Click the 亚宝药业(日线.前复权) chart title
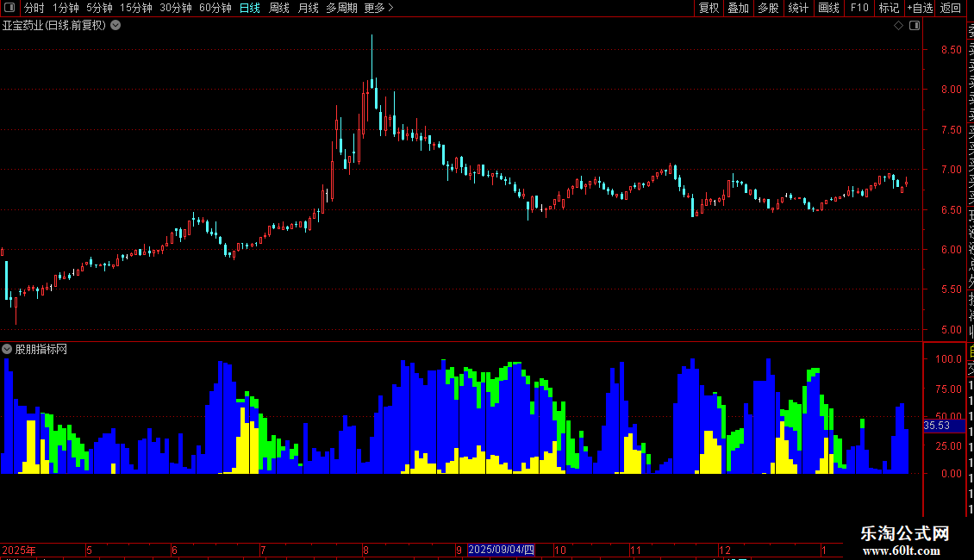The image size is (974, 560). [x=54, y=26]
